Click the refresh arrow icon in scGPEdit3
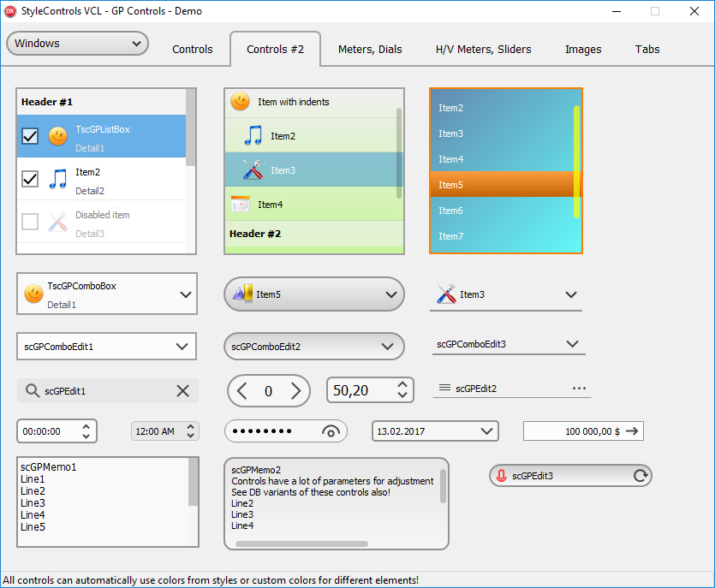This screenshot has width=715, height=588. (641, 475)
